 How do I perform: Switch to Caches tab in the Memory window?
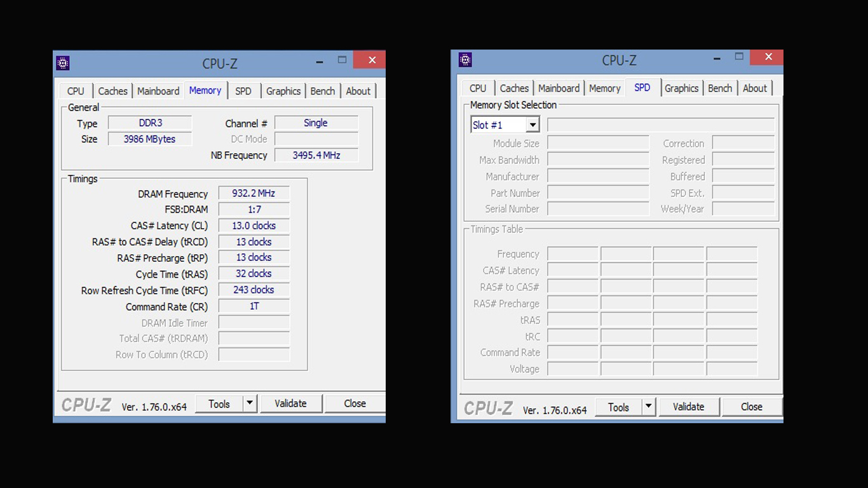point(113,91)
